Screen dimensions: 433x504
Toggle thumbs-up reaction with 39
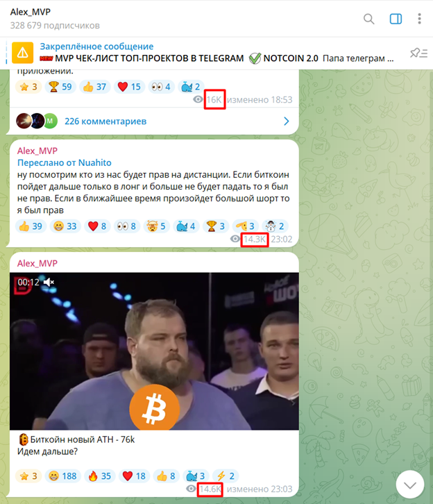pyautogui.click(x=31, y=226)
